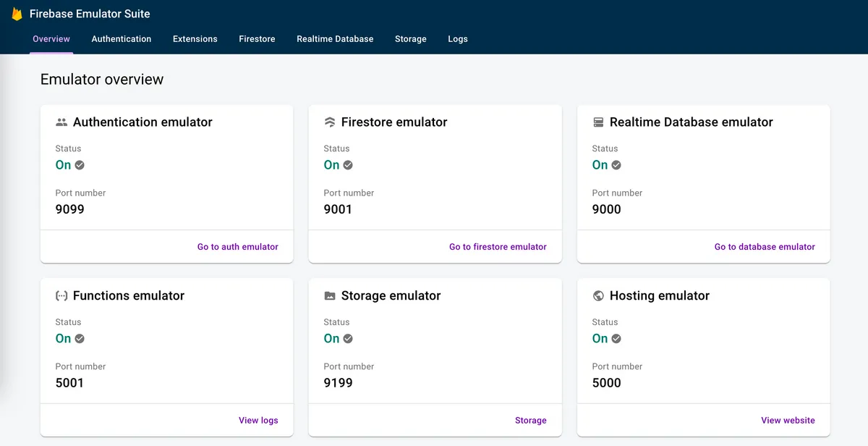
Task: Click the Storage emulator status checkmark icon
Action: [348, 339]
